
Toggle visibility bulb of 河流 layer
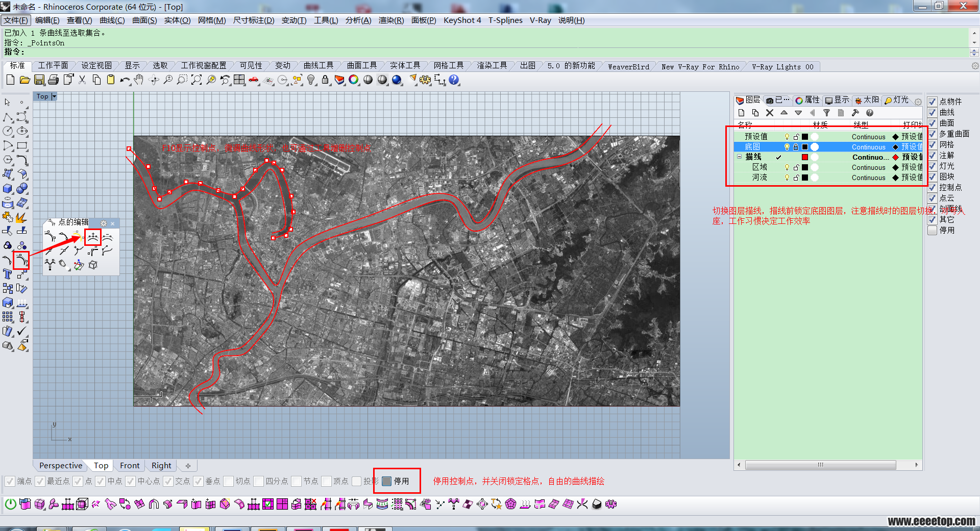click(x=787, y=178)
